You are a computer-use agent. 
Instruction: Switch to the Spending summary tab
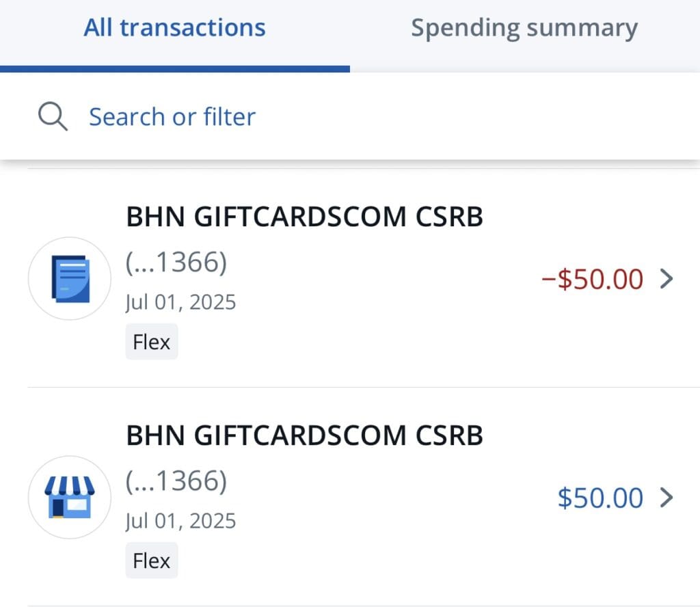coord(524,29)
